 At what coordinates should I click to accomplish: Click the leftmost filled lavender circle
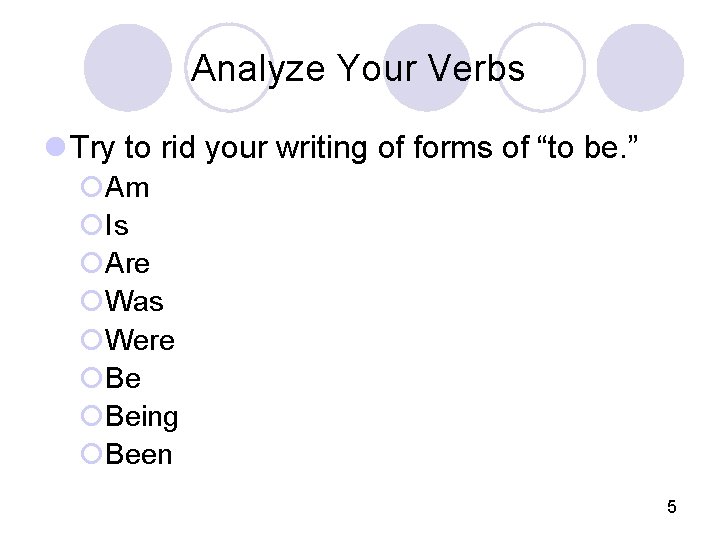tap(128, 68)
